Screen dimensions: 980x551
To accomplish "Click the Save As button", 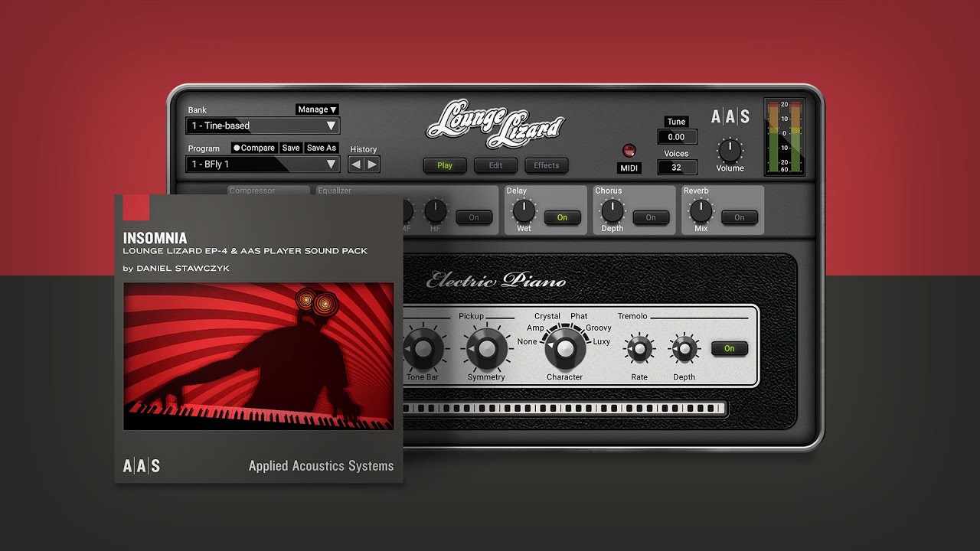I will point(321,148).
